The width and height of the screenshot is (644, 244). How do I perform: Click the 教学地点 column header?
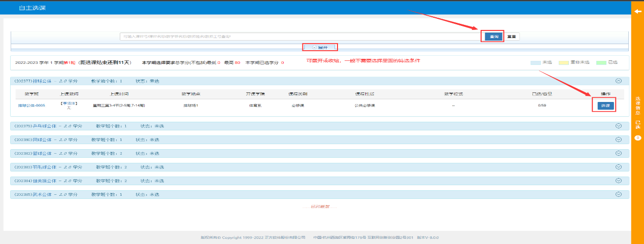coord(191,94)
